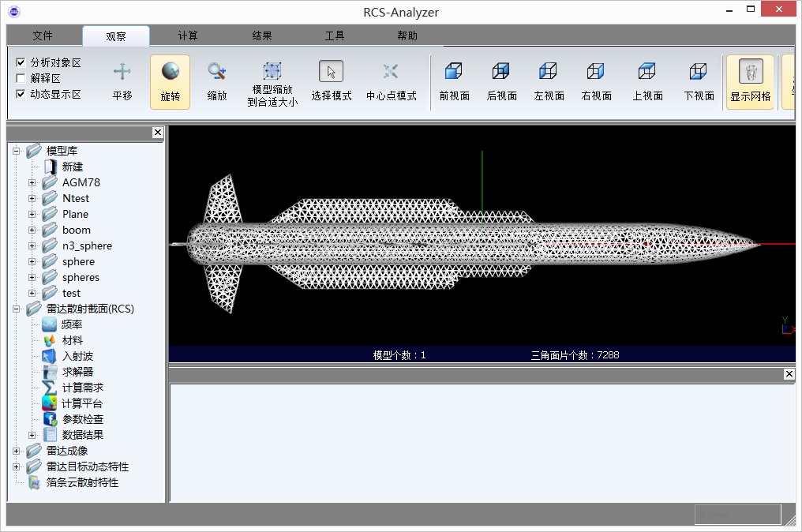Enable 选择模式 selection mode
802x532 pixels.
click(331, 82)
